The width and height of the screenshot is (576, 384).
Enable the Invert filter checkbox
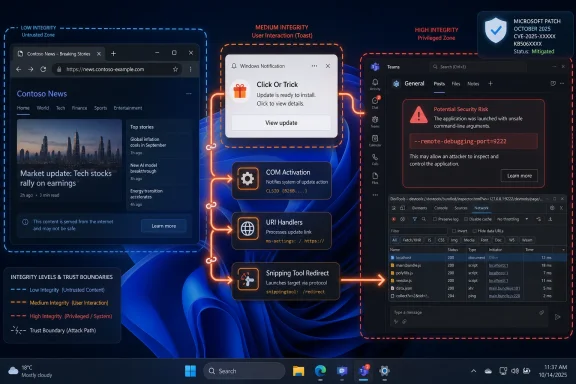point(454,231)
